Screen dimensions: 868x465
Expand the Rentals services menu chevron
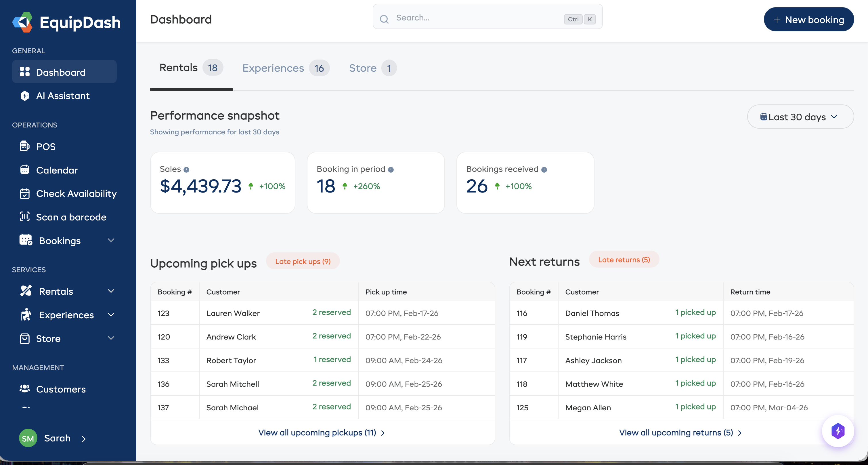coord(111,291)
